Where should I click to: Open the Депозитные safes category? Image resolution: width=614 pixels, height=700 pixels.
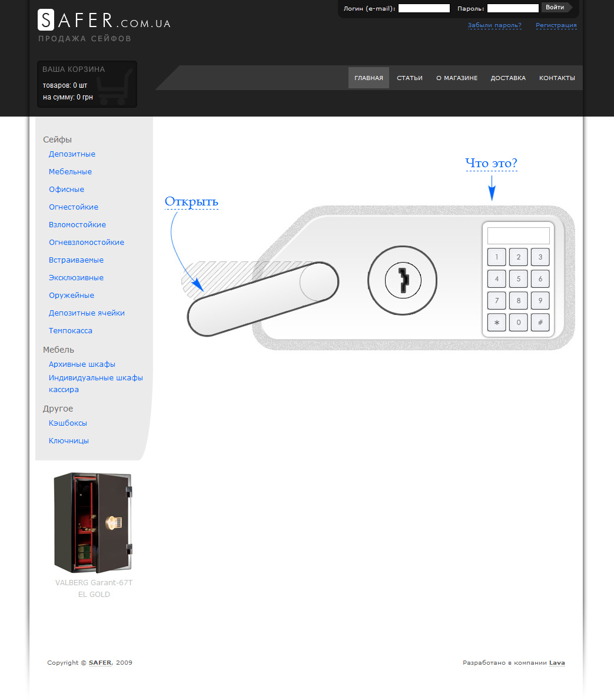pos(72,154)
